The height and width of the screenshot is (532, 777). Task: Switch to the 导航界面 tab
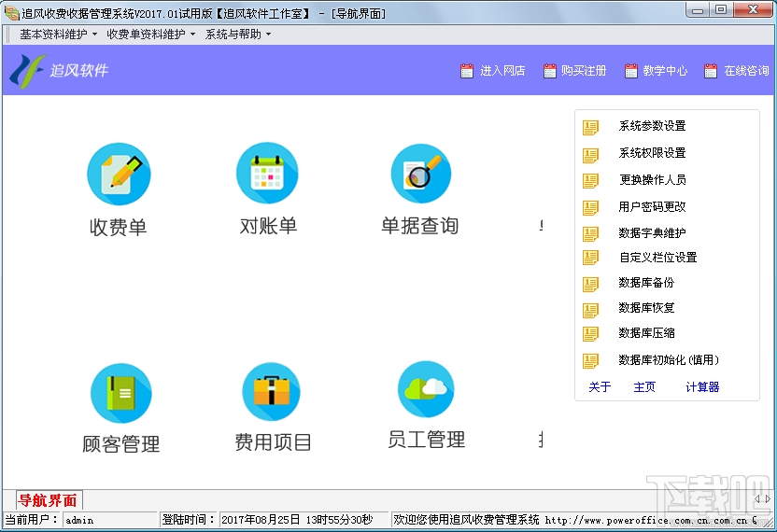(48, 500)
